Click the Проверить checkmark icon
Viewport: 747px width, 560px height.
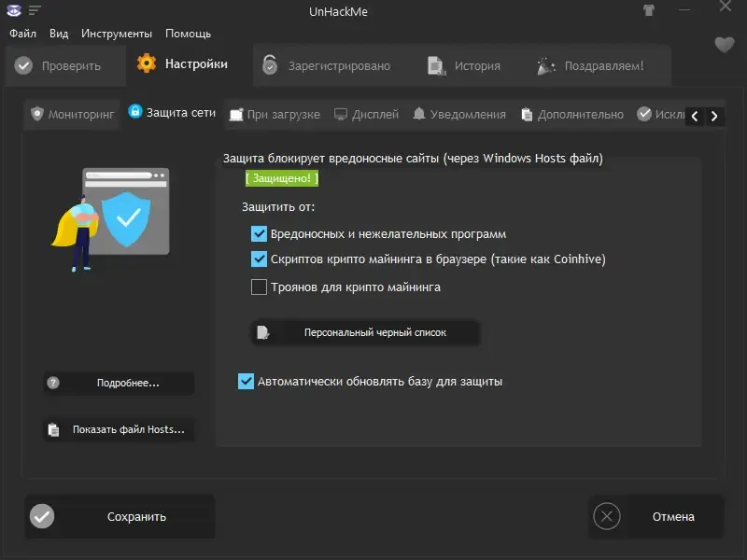tap(23, 65)
